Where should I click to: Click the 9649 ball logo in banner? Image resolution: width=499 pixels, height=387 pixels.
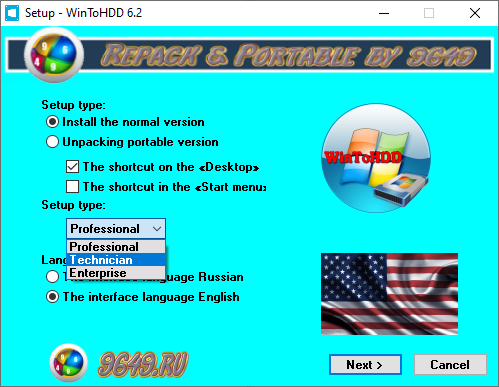coord(54,55)
